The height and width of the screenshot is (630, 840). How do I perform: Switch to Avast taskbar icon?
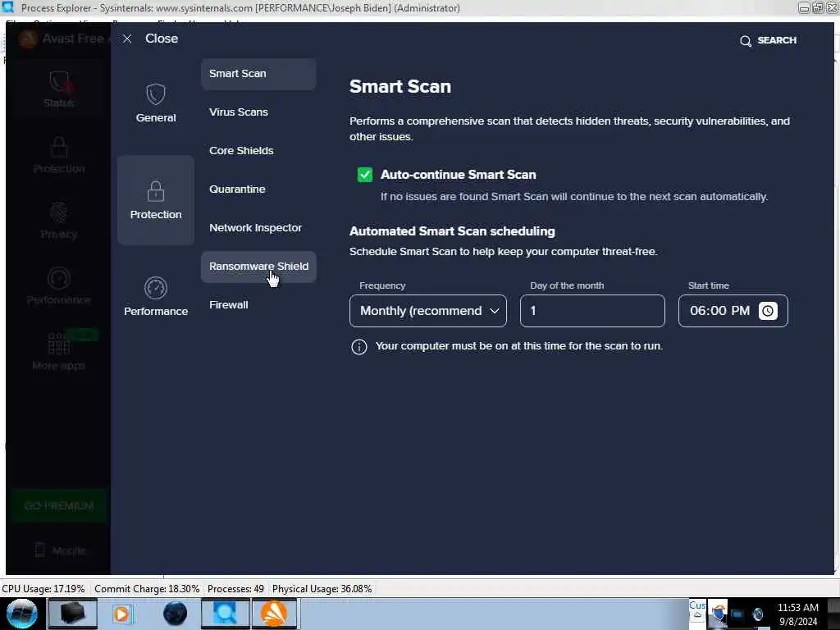click(274, 614)
